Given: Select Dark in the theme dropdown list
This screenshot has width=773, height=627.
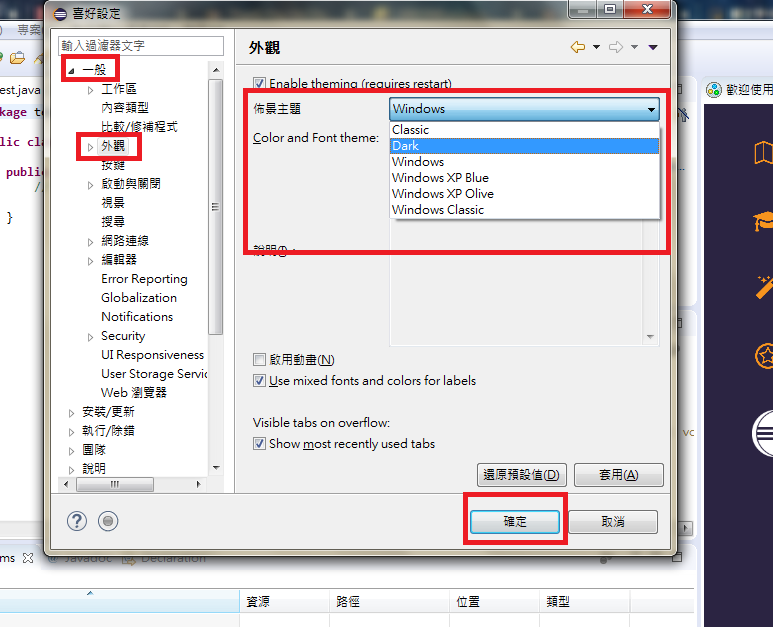Looking at the screenshot, I should pos(525,146).
